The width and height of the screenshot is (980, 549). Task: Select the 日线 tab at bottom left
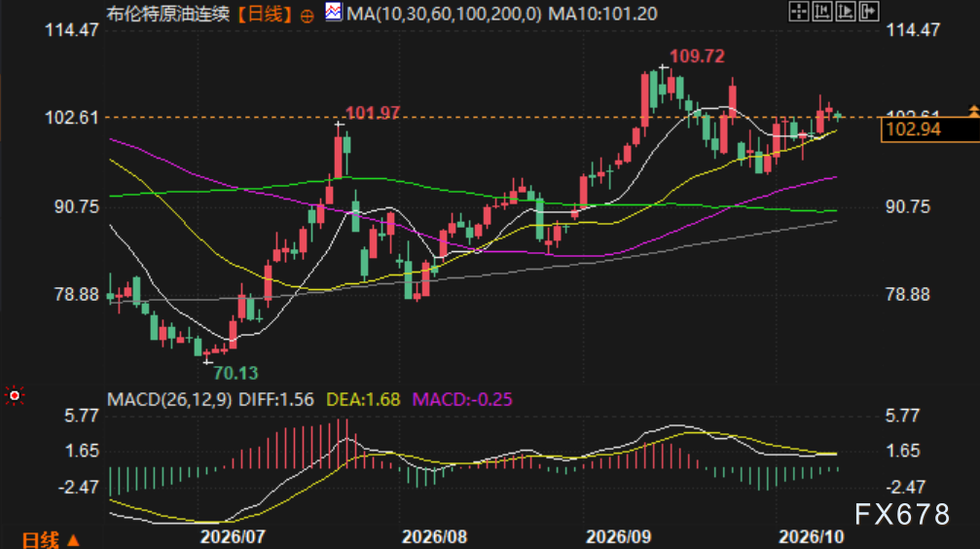pyautogui.click(x=41, y=539)
